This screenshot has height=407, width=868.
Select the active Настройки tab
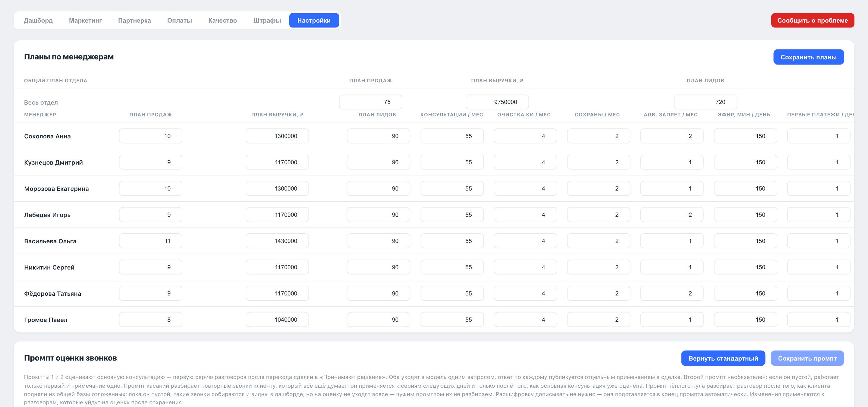tap(314, 21)
